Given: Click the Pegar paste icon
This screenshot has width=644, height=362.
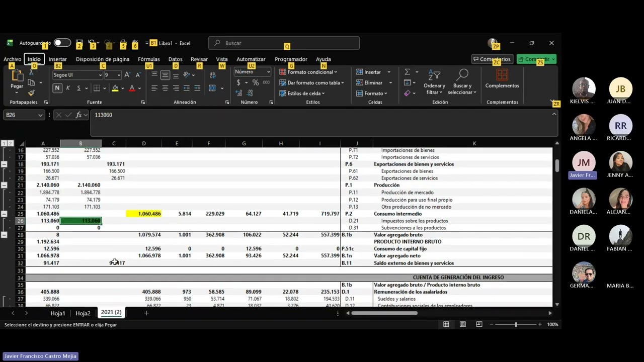Looking at the screenshot, I should 17,76.
